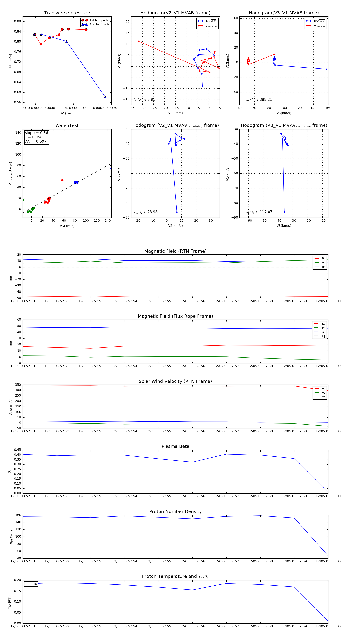Click the 'Magnetic Field (Flux Rope Frame)' title
Image resolution: width=351 pixels, height=644 pixels.
(x=175, y=316)
